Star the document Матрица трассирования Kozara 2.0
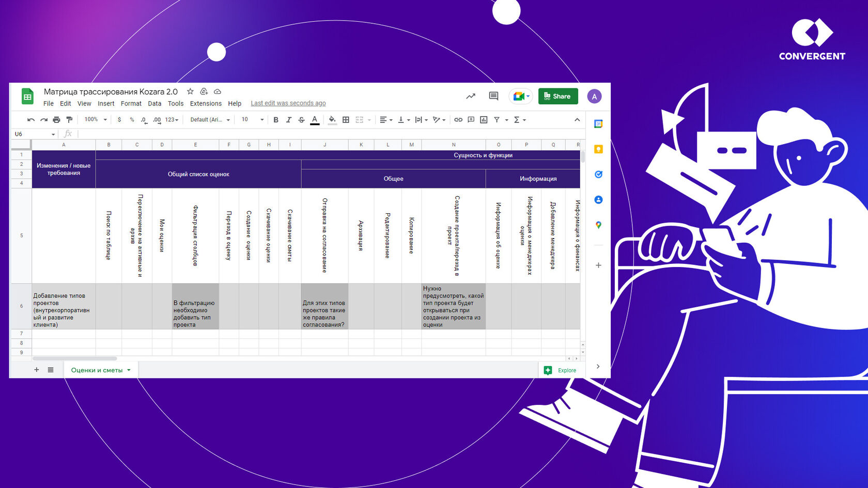Viewport: 868px width, 488px height. click(x=190, y=91)
